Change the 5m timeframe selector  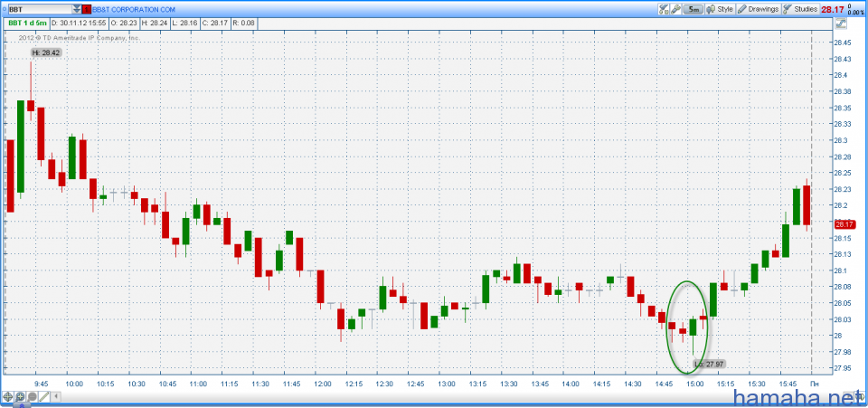692,8
